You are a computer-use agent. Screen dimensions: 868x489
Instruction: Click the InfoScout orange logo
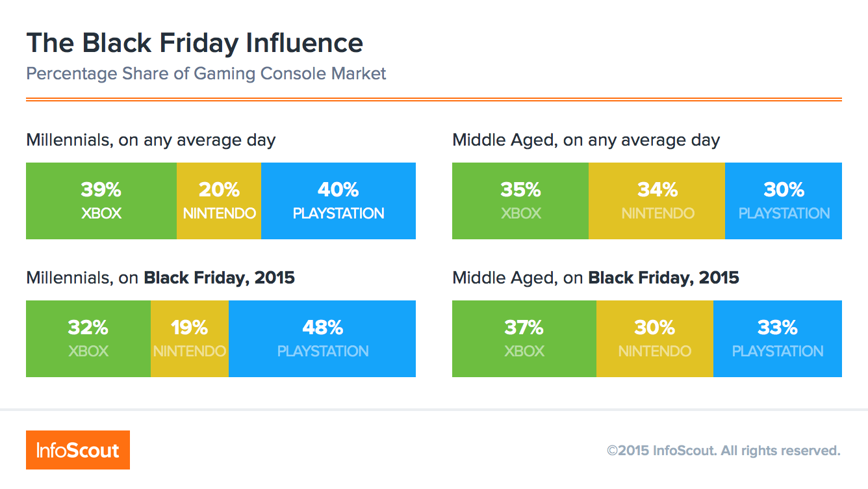[78, 450]
